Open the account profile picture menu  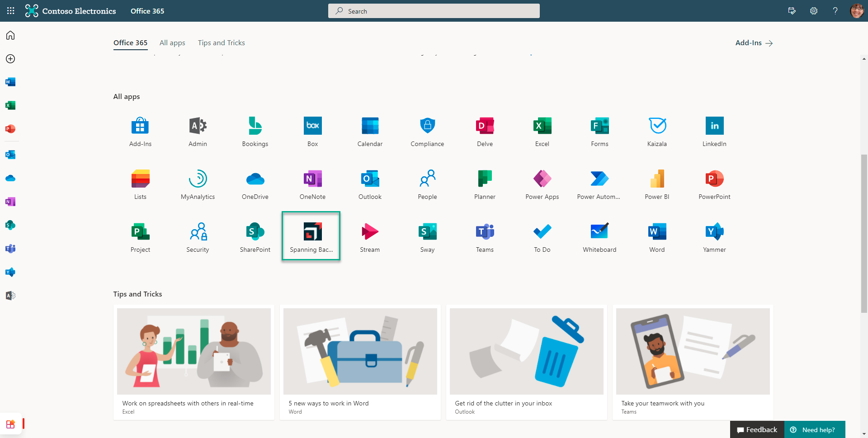point(857,11)
